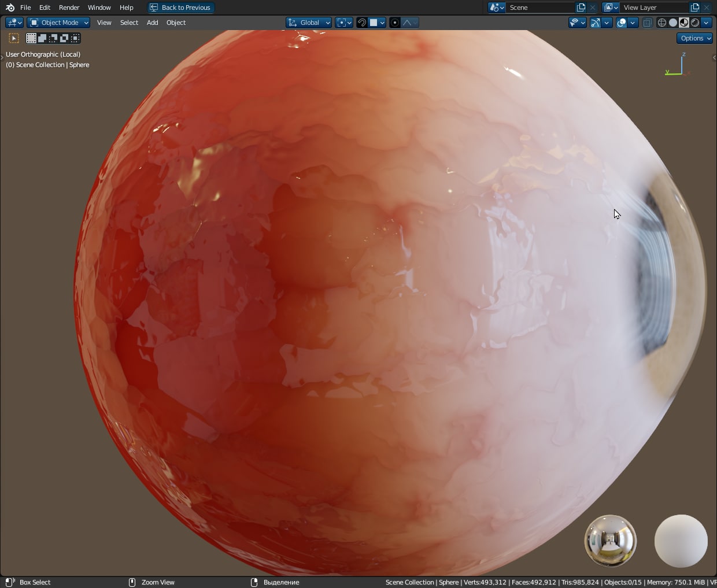Open the gizmos options dropdown arrow
This screenshot has width=717, height=588.
click(607, 23)
